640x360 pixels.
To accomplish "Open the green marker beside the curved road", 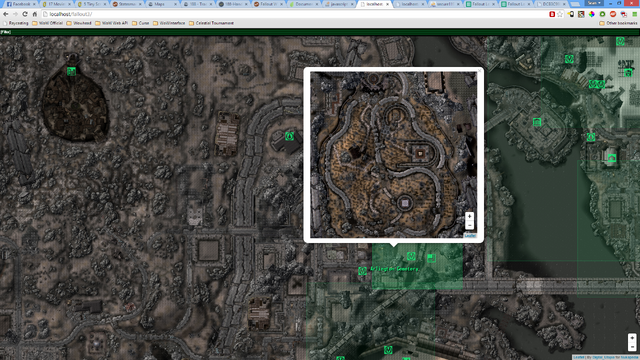I will (x=289, y=136).
